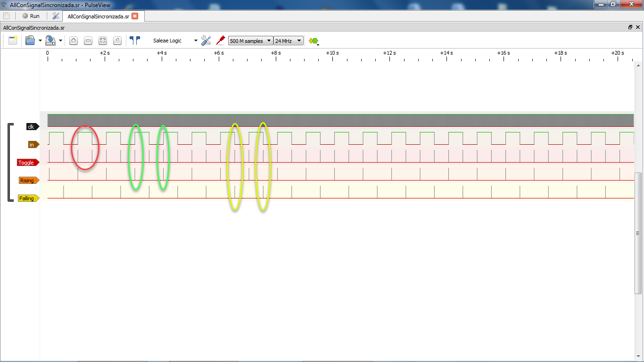
Task: Open device configuration wrench icon
Action: pos(206,41)
